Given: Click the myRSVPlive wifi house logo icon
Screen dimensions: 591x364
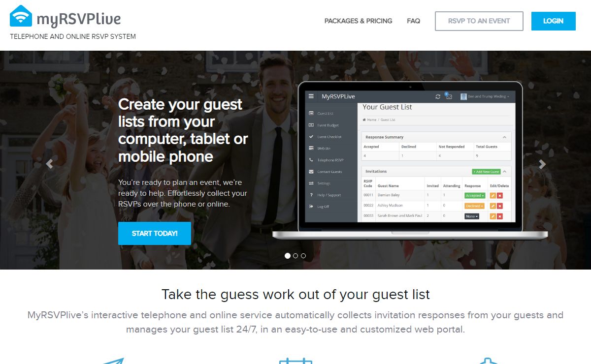Looking at the screenshot, I should pos(21,16).
